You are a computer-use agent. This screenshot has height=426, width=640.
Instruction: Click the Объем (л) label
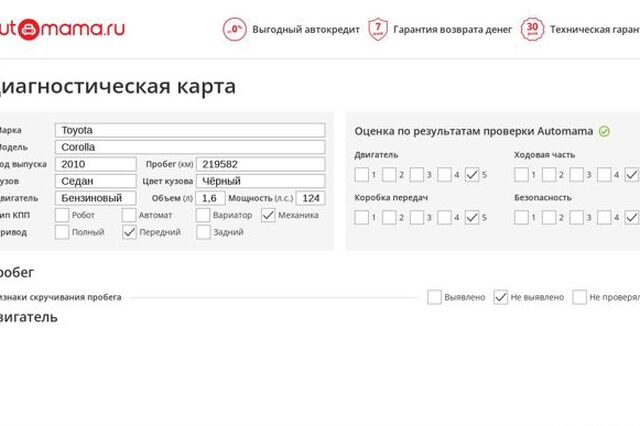coord(172,198)
